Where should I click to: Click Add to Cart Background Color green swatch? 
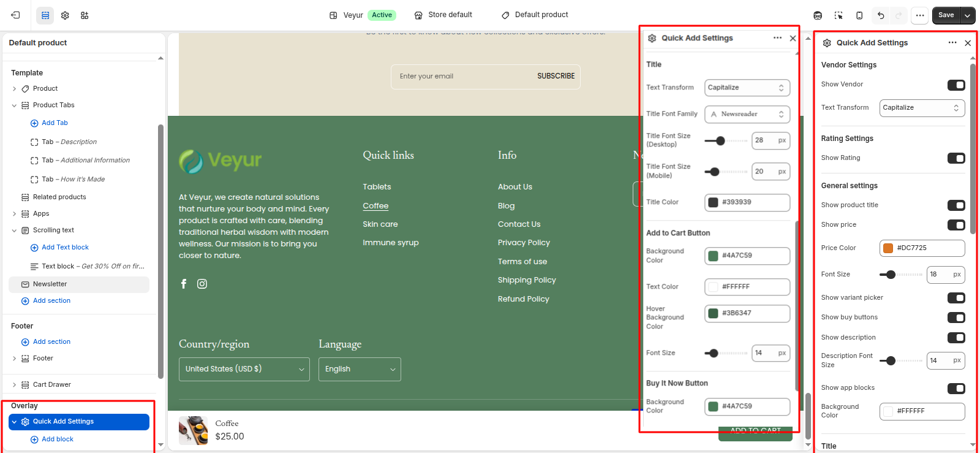[x=713, y=256]
